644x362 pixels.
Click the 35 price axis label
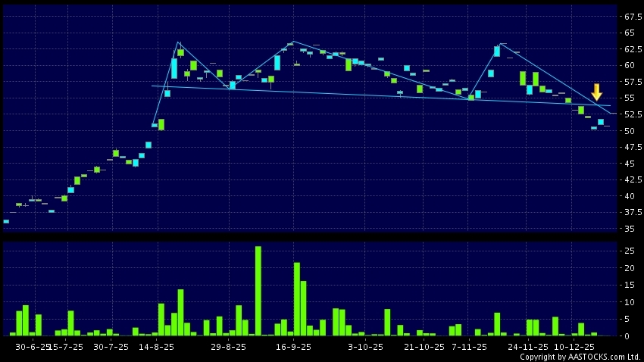coord(630,229)
